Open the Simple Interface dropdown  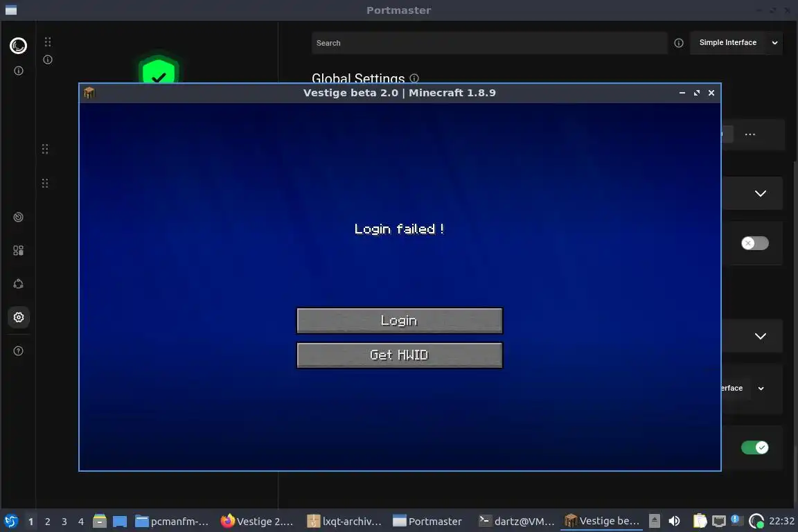pyautogui.click(x=736, y=43)
